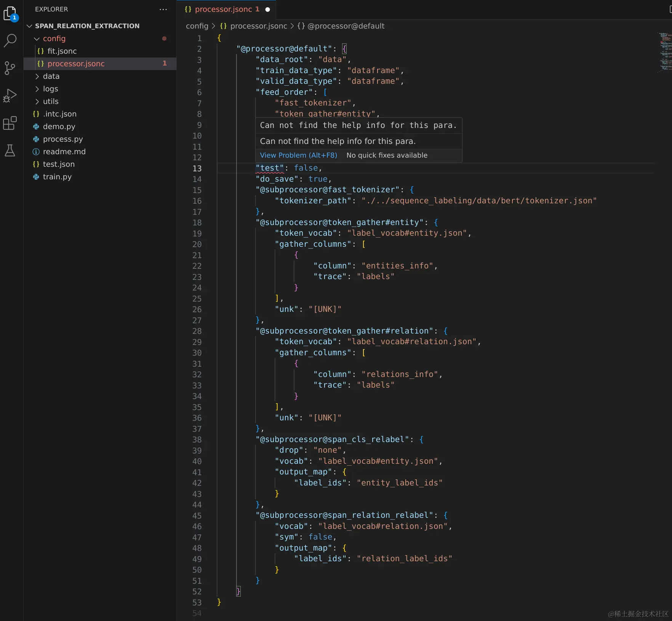Click the @processor@default breadcrumb
Screen dimensions: 672x621
346,26
